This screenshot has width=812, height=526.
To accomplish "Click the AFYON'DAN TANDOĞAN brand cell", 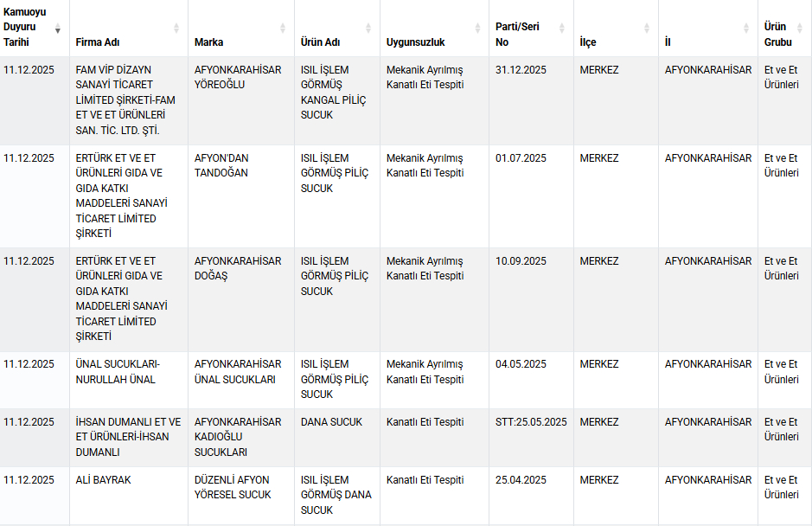I will pos(221,165).
